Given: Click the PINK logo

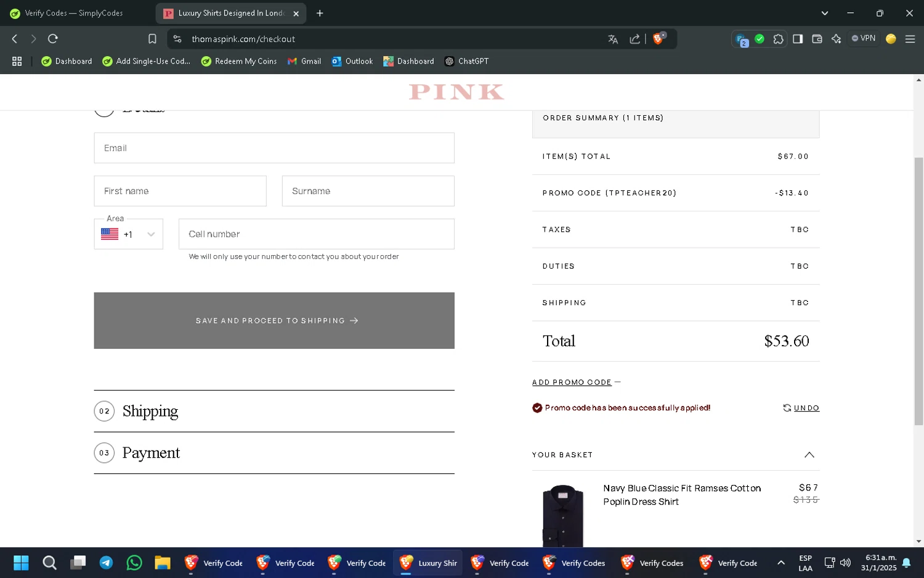Looking at the screenshot, I should 456,92.
